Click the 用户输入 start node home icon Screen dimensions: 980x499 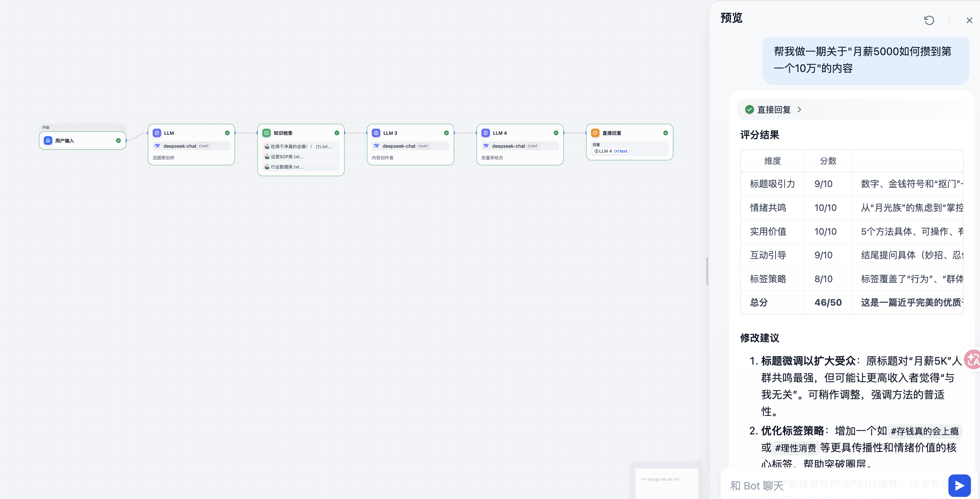click(x=48, y=140)
